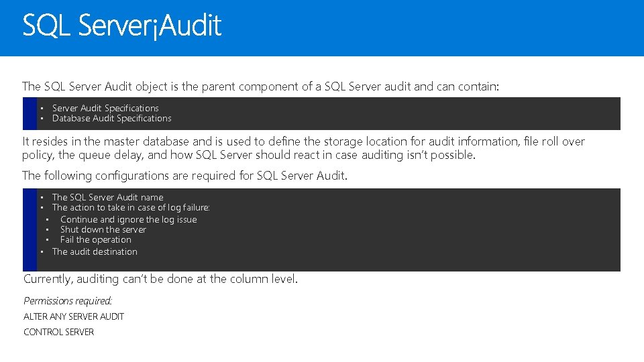644x362 pixels.
Task: Click "The SQL Server Audit name" bullet
Action: coord(107,197)
